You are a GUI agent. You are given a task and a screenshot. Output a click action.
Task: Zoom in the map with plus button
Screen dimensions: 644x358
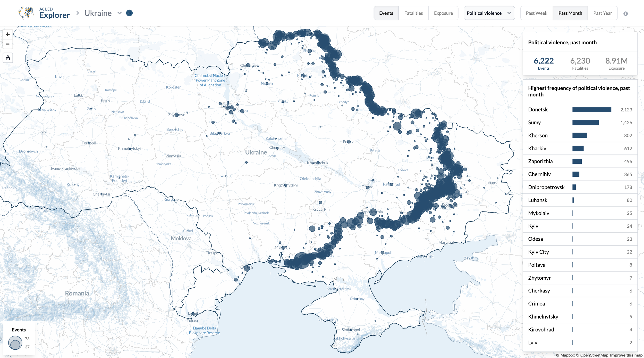coord(8,34)
